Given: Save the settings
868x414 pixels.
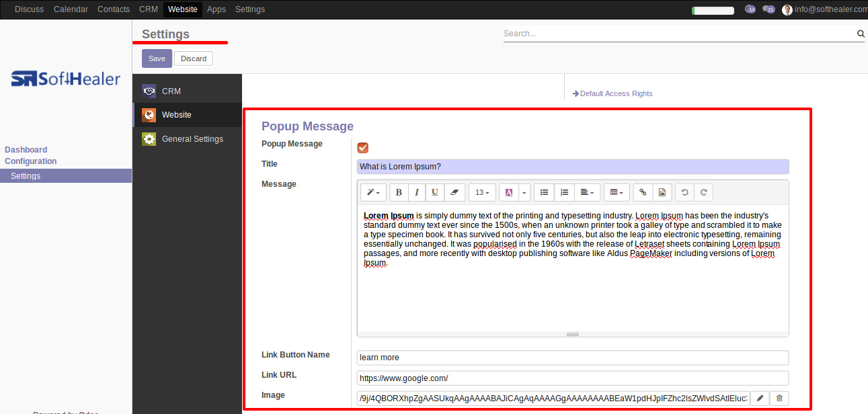Looking at the screenshot, I should 157,58.
